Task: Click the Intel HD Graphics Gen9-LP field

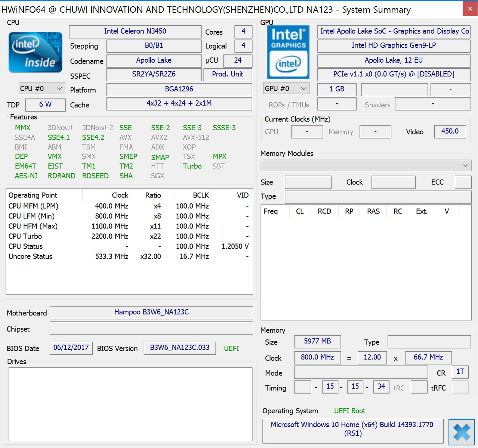Action: tap(394, 46)
